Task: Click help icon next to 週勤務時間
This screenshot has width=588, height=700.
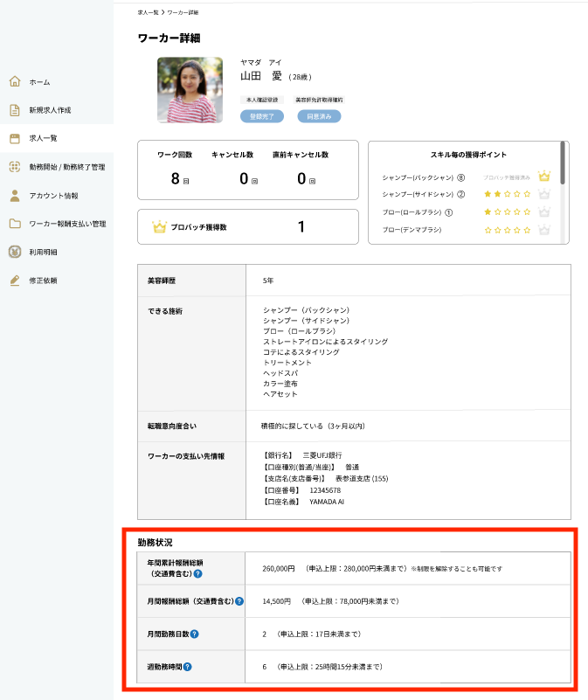Action: [x=187, y=667]
